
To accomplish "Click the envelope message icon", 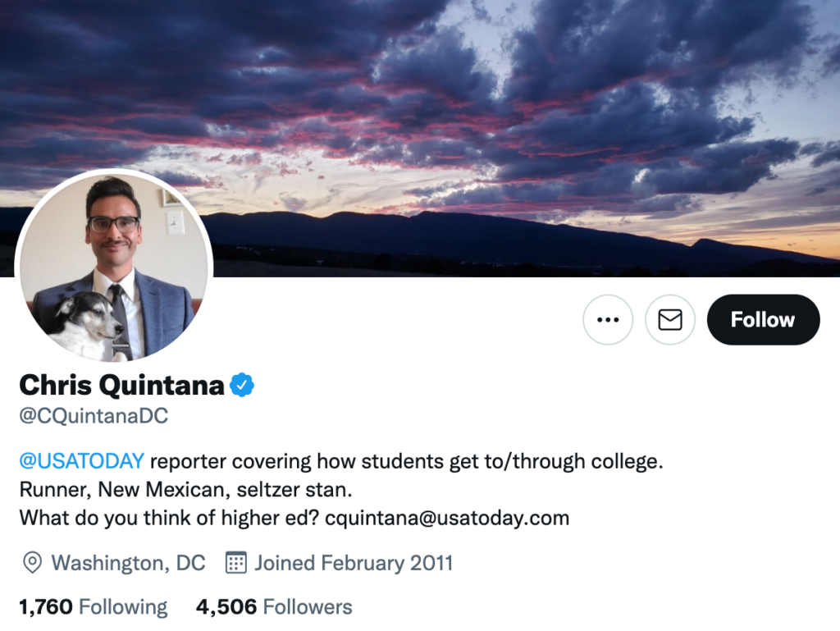I will (x=670, y=319).
